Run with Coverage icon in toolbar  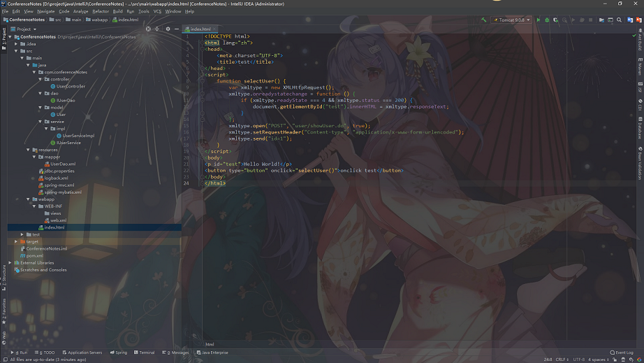coord(555,20)
